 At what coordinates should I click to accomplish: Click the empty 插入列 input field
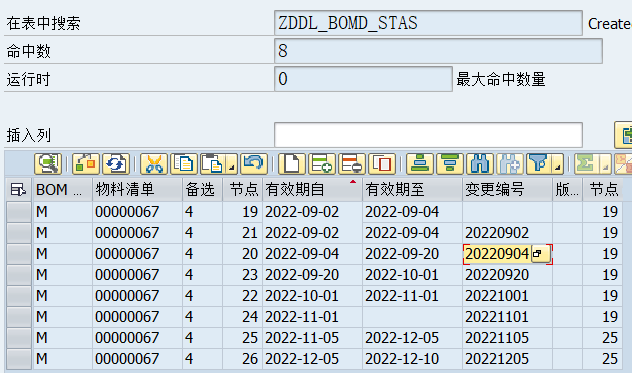pos(428,135)
